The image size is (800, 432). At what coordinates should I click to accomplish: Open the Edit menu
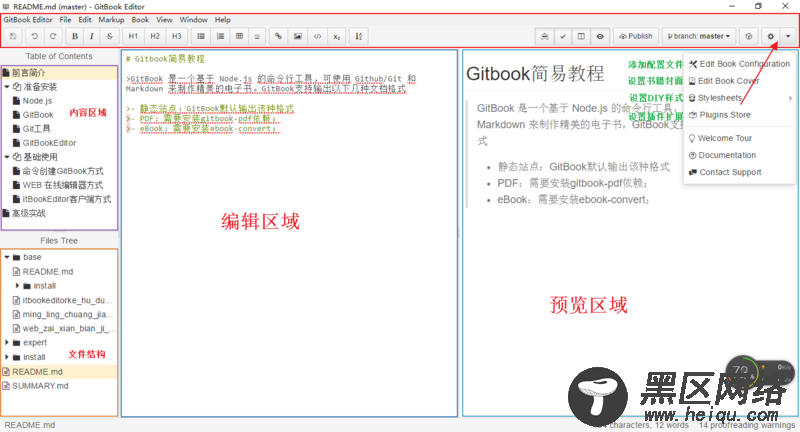tap(85, 19)
